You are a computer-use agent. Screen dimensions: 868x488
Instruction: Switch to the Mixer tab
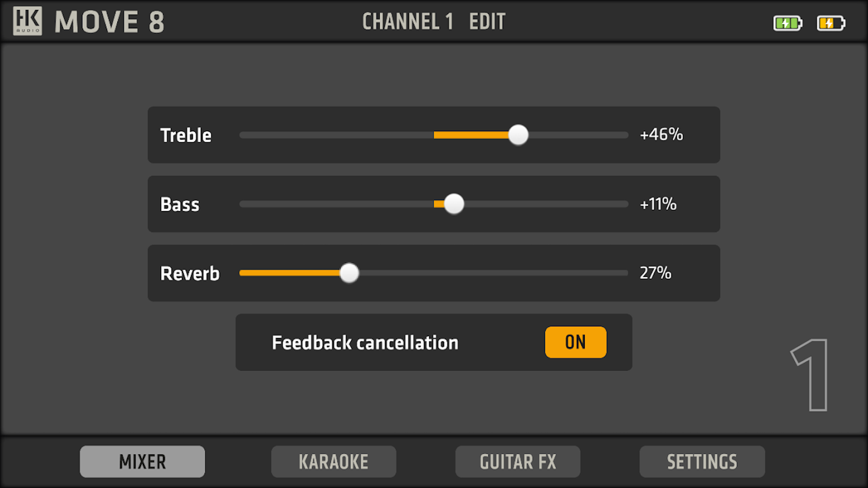pyautogui.click(x=142, y=462)
